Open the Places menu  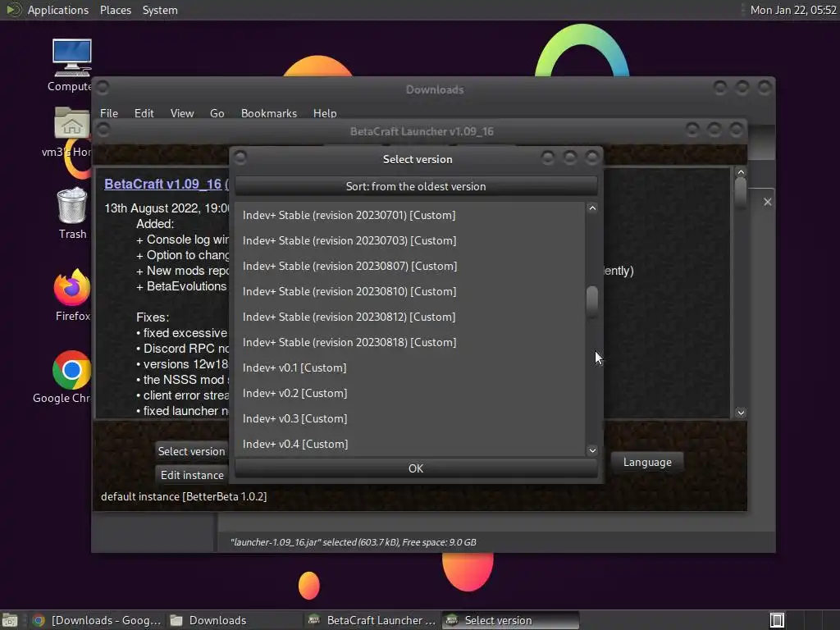[115, 10]
